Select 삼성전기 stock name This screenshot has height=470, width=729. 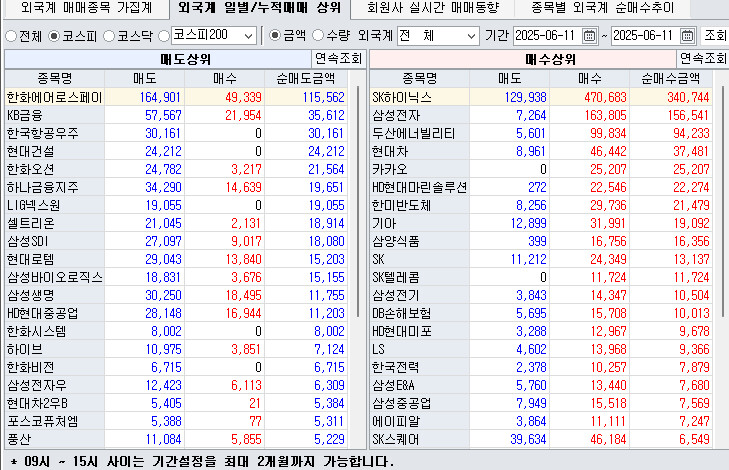(396, 295)
